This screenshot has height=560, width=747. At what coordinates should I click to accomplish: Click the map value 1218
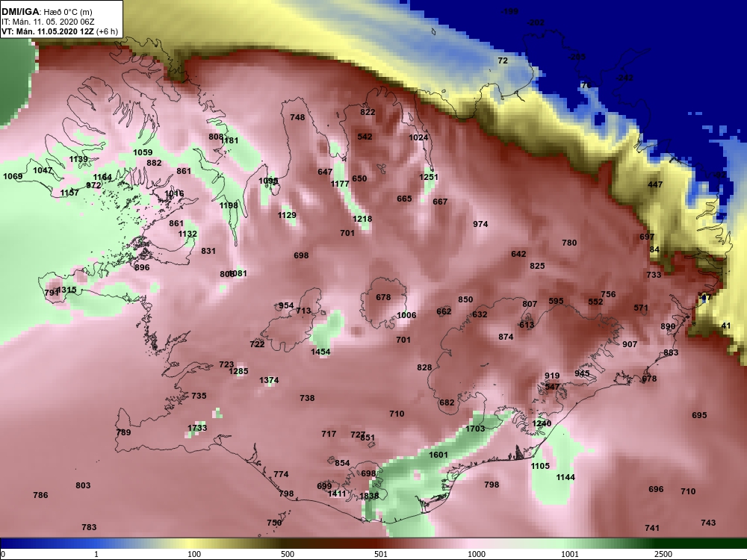(362, 219)
